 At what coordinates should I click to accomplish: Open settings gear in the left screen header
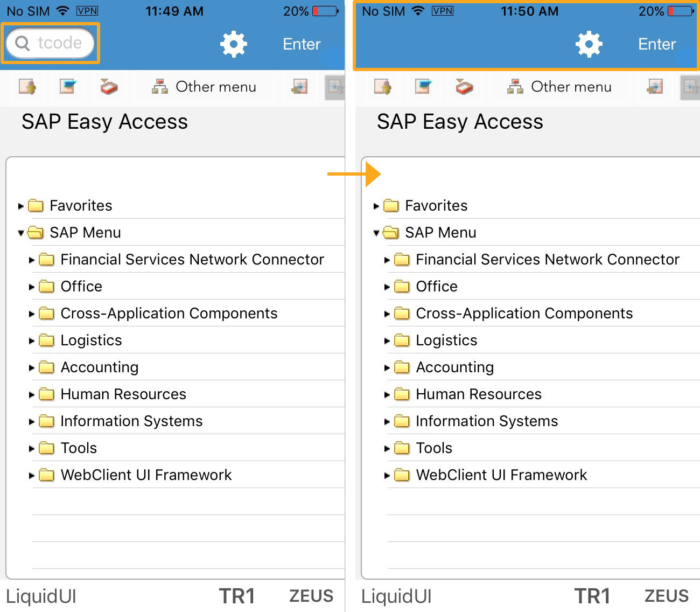(233, 44)
